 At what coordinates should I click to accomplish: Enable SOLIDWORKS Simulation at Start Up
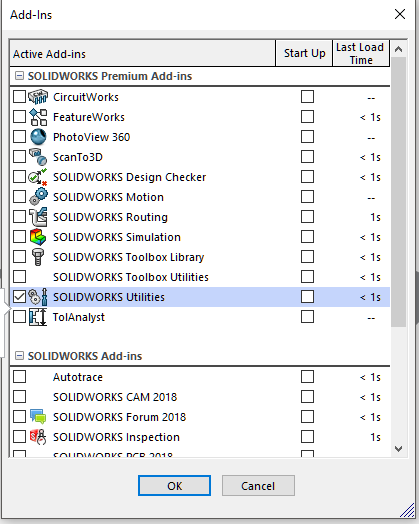[307, 237]
